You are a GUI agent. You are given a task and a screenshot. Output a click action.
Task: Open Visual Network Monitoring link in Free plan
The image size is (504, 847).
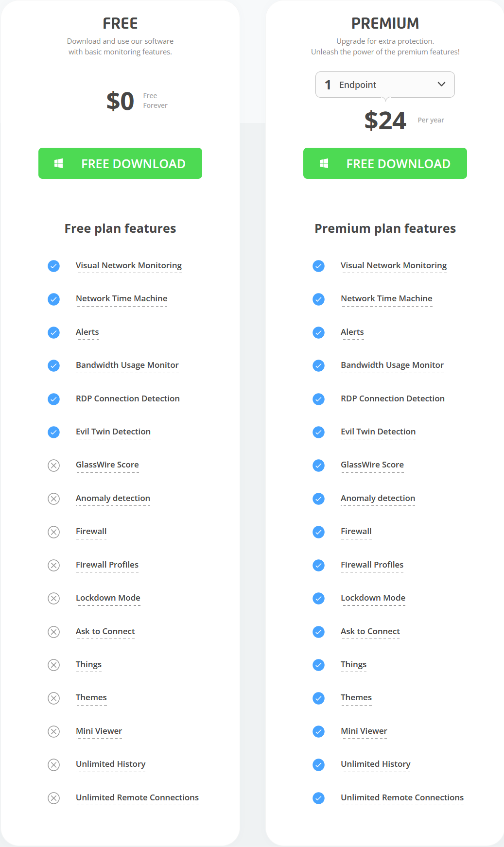129,265
